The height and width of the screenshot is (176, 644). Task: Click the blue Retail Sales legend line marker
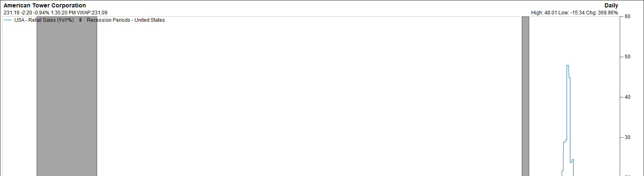pos(7,20)
